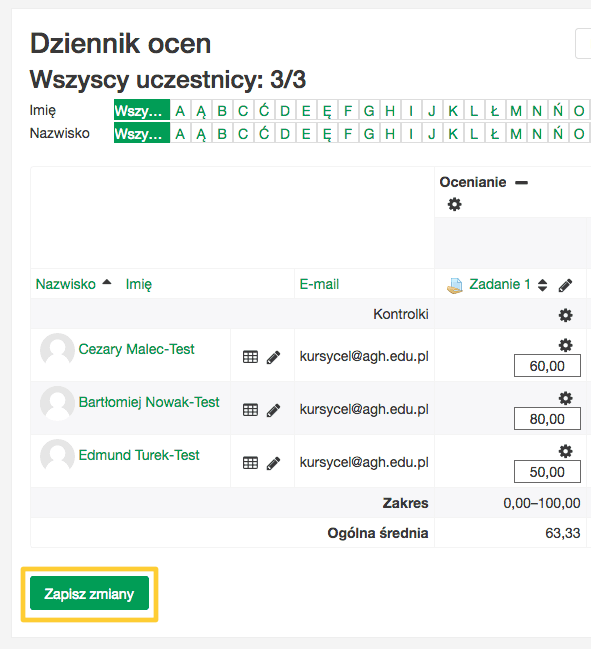The image size is (591, 649).
Task: Click the 60,00 grade input field
Action: 547,366
